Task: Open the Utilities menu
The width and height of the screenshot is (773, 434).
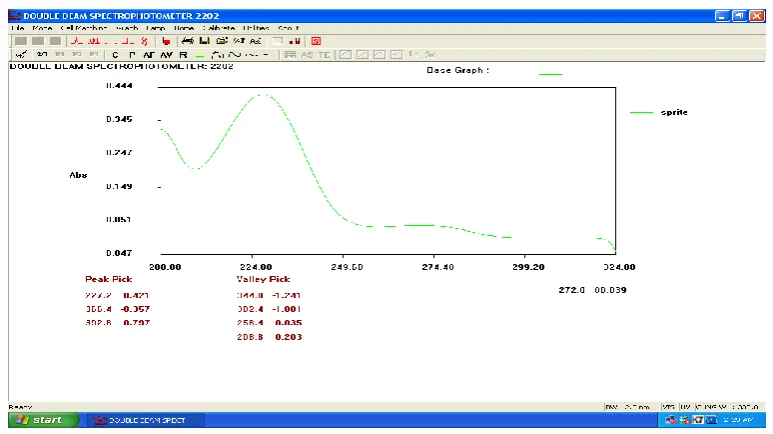Action: pos(256,28)
